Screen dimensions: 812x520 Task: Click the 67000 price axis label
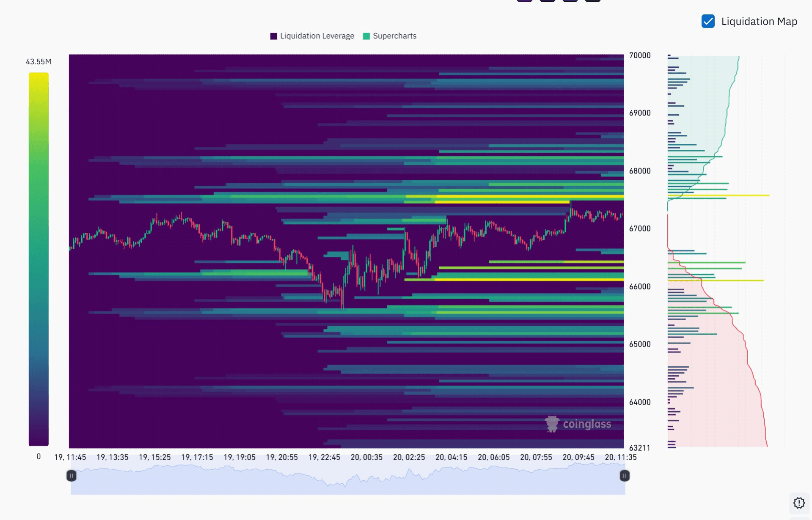639,228
